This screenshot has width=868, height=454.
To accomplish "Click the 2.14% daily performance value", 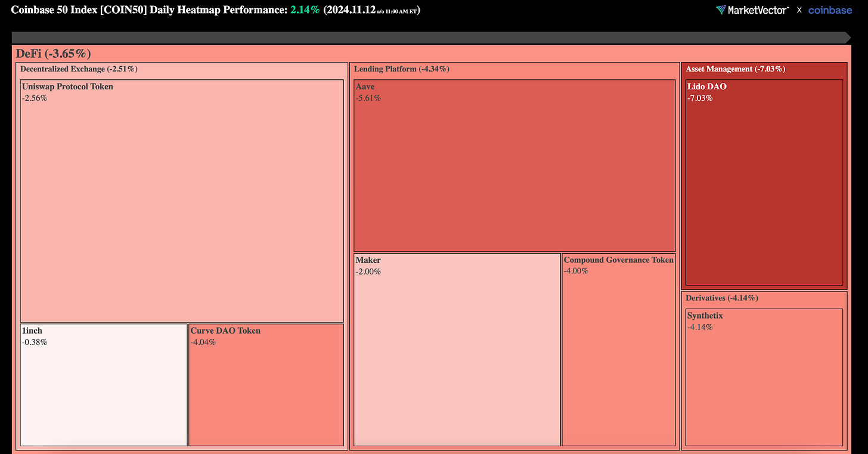I will (x=305, y=10).
